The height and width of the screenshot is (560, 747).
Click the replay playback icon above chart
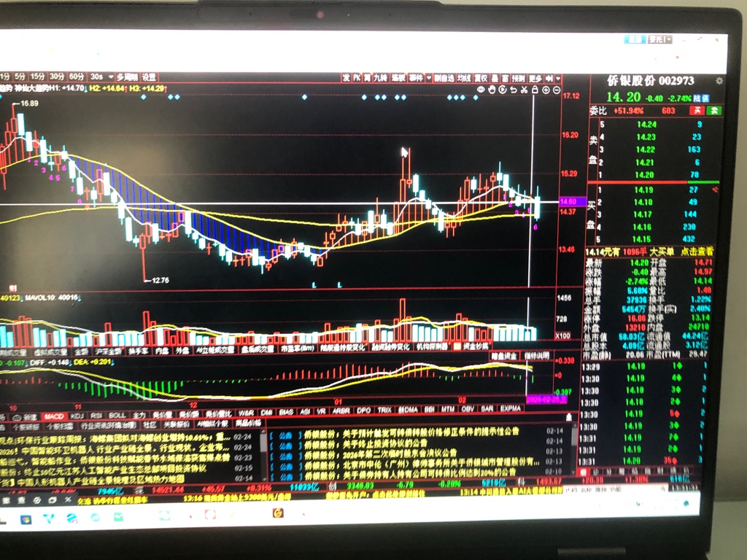[502, 90]
